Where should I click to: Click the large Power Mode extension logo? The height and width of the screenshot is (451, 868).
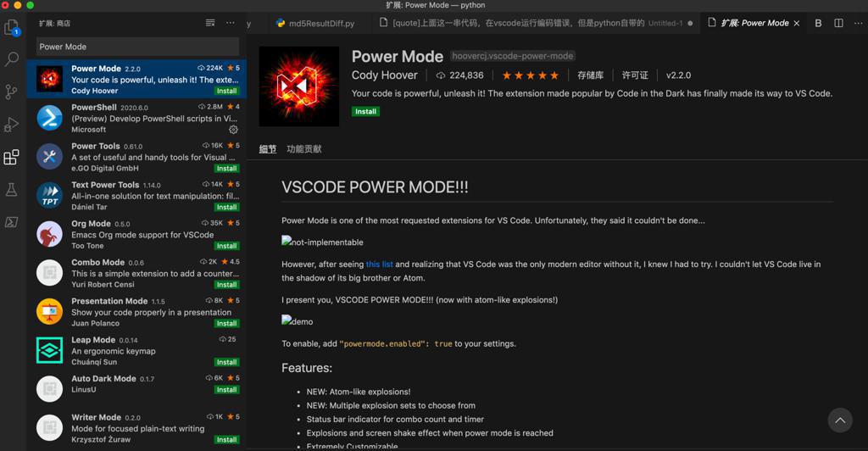[299, 86]
